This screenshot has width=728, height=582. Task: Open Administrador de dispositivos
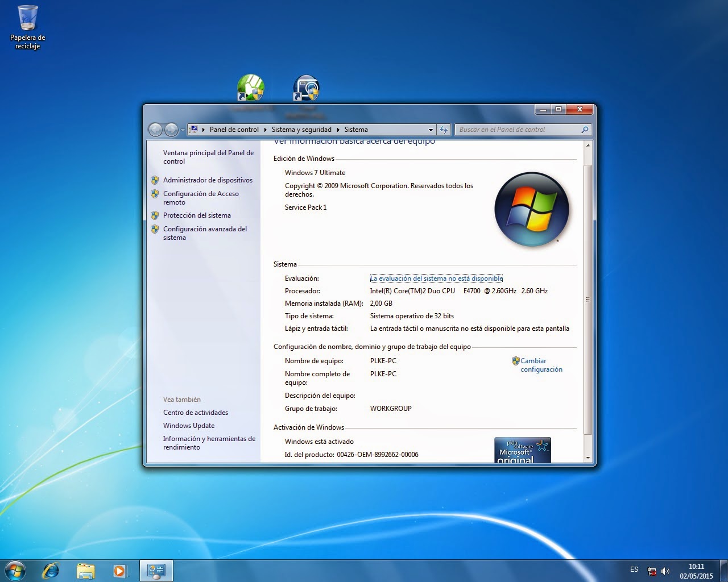(208, 180)
